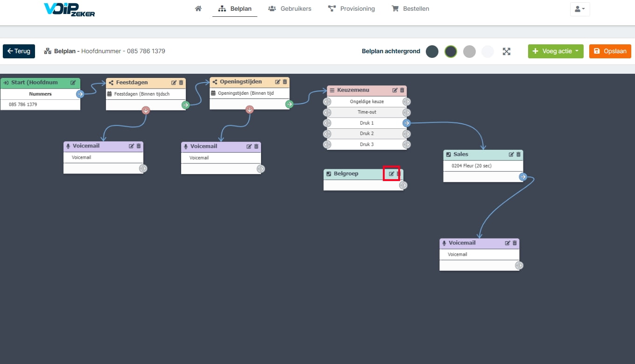
Task: Toggle fullscreen belplan view
Action: (x=507, y=51)
